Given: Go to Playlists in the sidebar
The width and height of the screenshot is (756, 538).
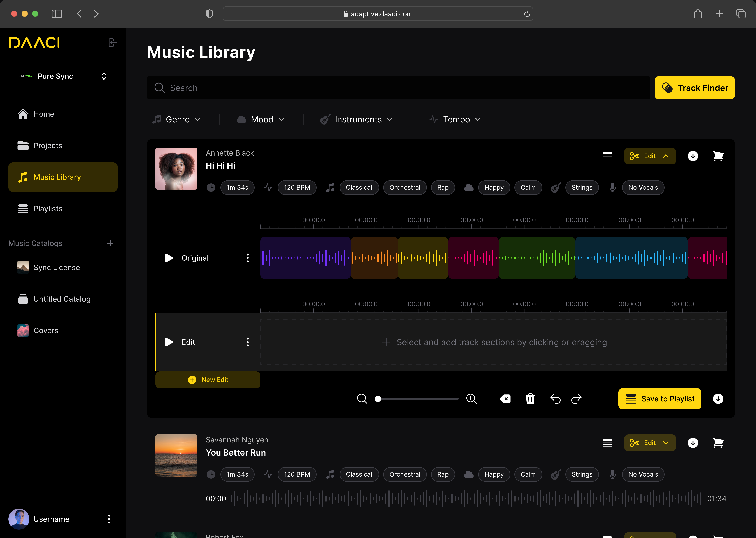Looking at the screenshot, I should click(x=48, y=209).
